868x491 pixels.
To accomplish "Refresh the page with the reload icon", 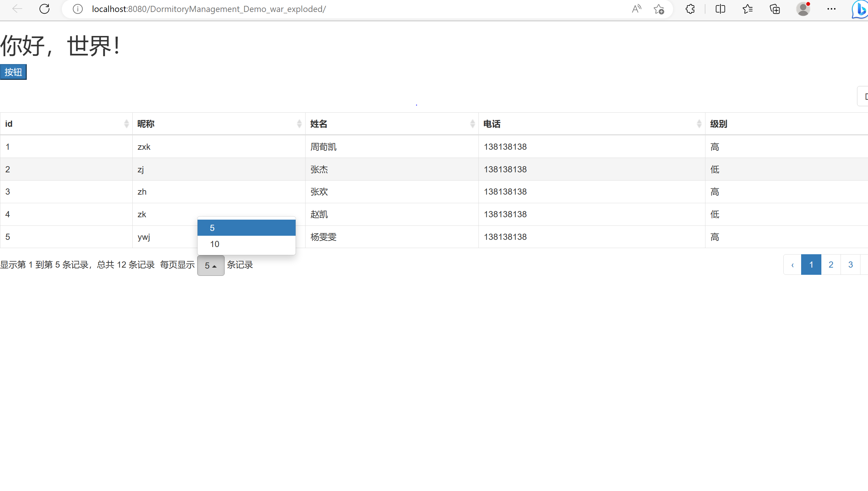I will pyautogui.click(x=45, y=9).
